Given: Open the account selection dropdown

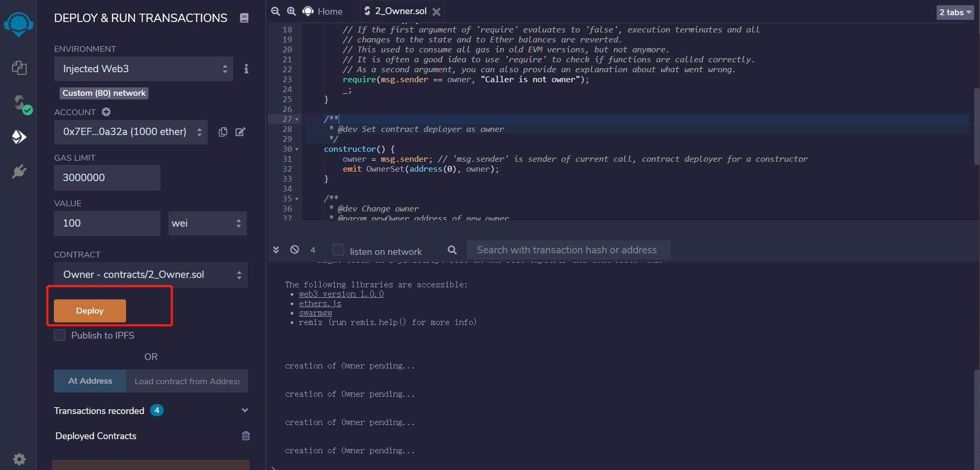Looking at the screenshot, I should (131, 132).
